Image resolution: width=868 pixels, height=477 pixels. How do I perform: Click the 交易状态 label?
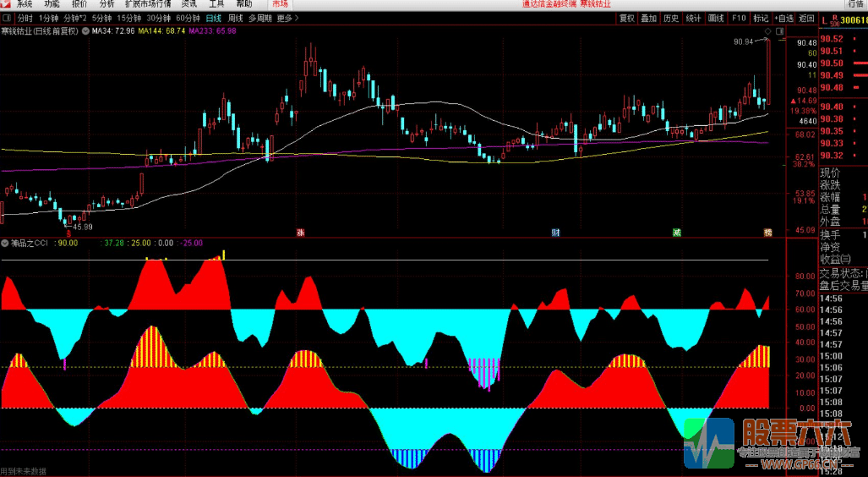click(x=840, y=273)
